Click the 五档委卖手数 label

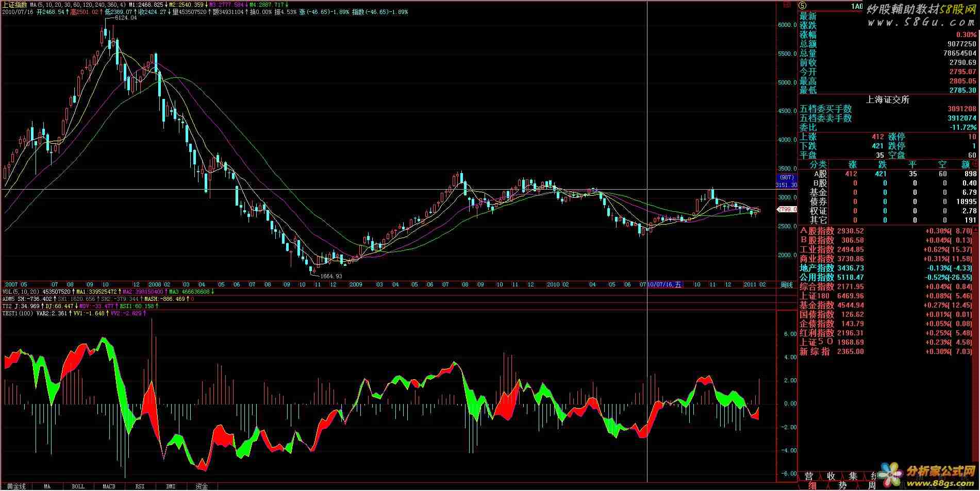coord(826,118)
